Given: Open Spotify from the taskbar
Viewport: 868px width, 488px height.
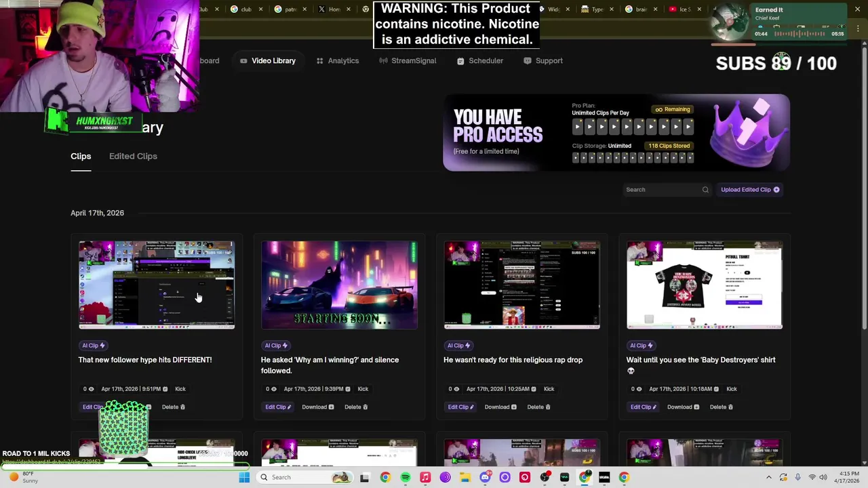Looking at the screenshot, I should coord(405,477).
